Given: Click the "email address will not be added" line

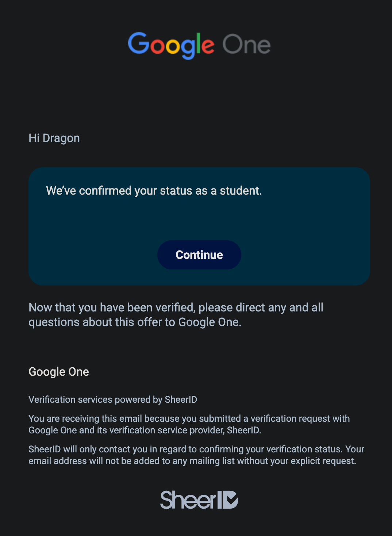Looking at the screenshot, I should [x=192, y=461].
